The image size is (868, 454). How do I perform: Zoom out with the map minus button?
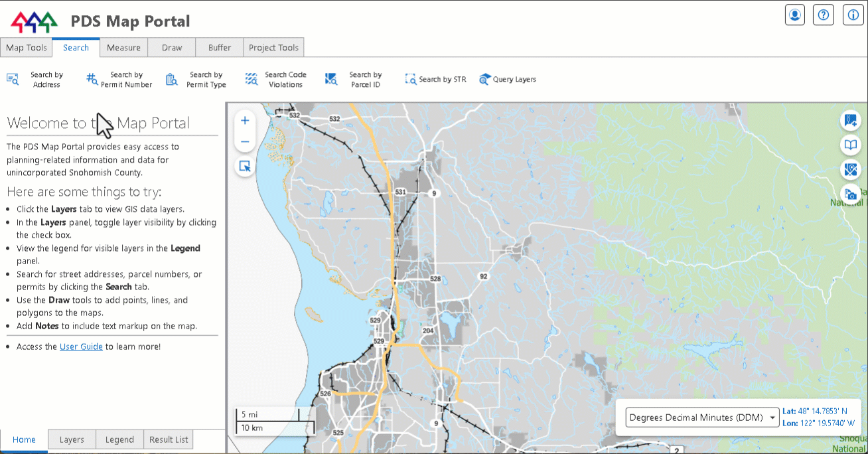coord(245,141)
